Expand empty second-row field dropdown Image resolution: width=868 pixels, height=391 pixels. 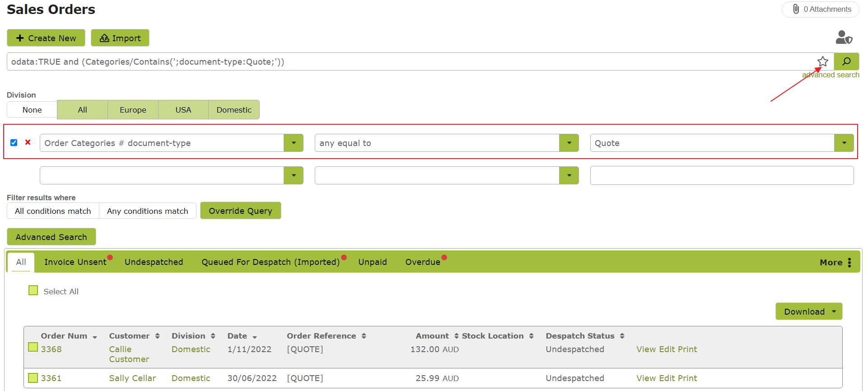click(x=294, y=175)
